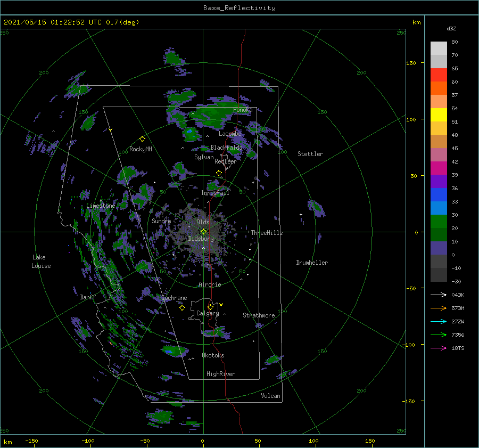Click the cyan 27ZW arrow in legend
479x448 pixels.
(x=439, y=321)
